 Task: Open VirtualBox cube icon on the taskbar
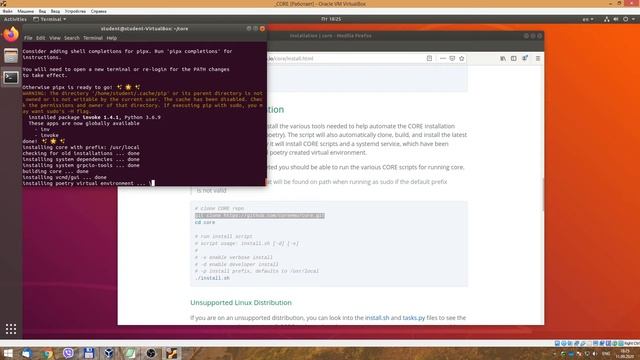pos(109,353)
